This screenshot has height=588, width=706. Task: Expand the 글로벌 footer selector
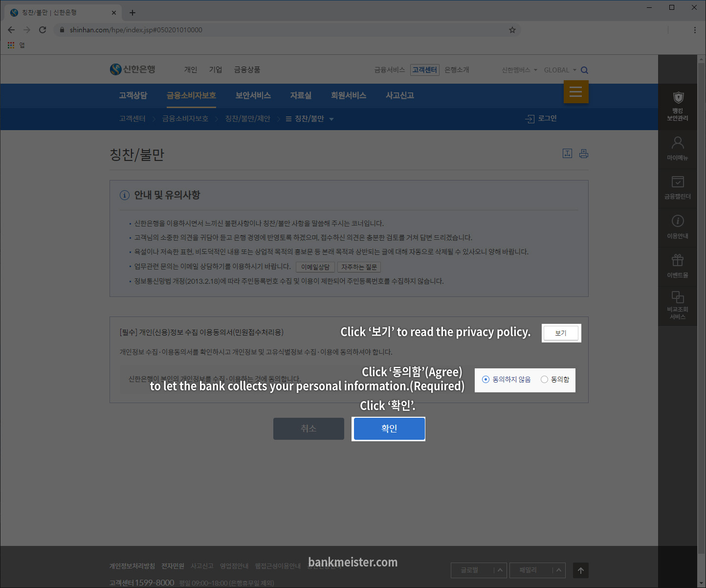click(x=479, y=570)
